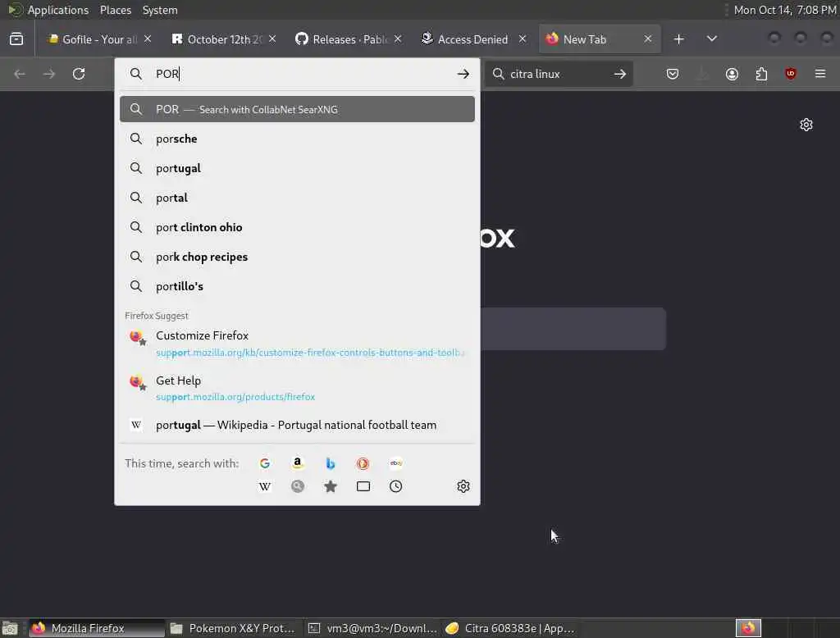
Task: Search with the eBay engine icon
Action: pyautogui.click(x=396, y=463)
